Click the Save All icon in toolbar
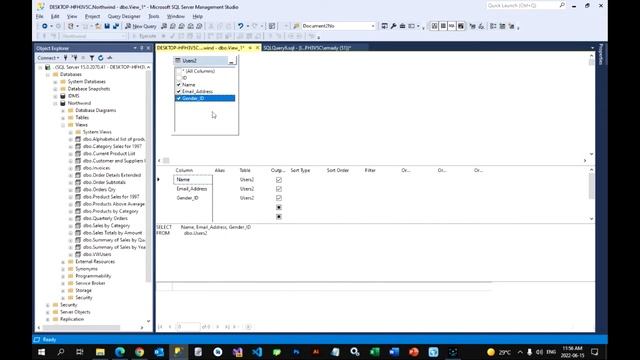This screenshot has width=640, height=360. (116, 26)
